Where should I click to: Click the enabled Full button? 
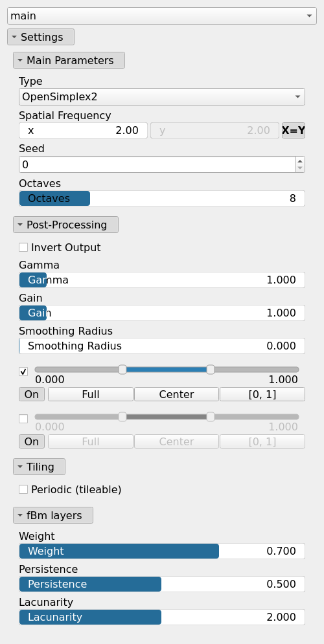(x=91, y=394)
